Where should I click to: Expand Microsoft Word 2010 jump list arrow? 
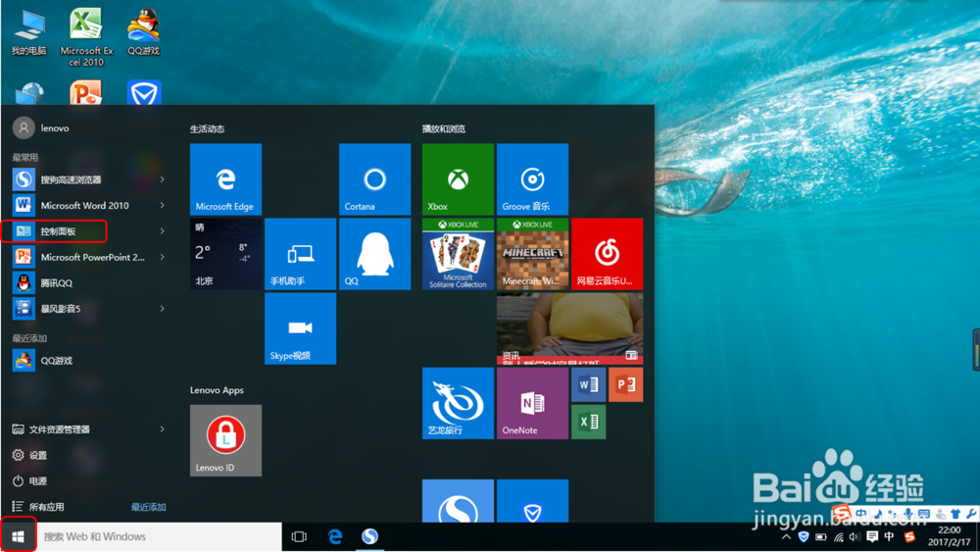pyautogui.click(x=163, y=205)
